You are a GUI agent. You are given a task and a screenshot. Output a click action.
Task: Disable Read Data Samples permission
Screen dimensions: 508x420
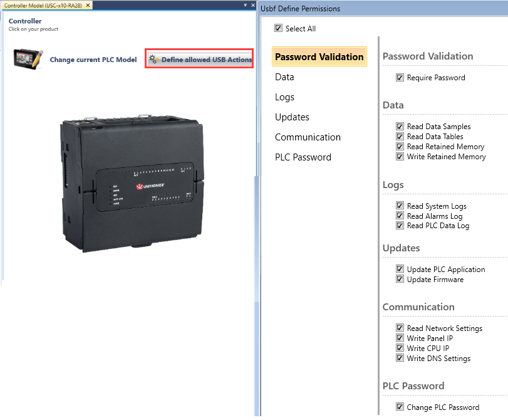[400, 126]
